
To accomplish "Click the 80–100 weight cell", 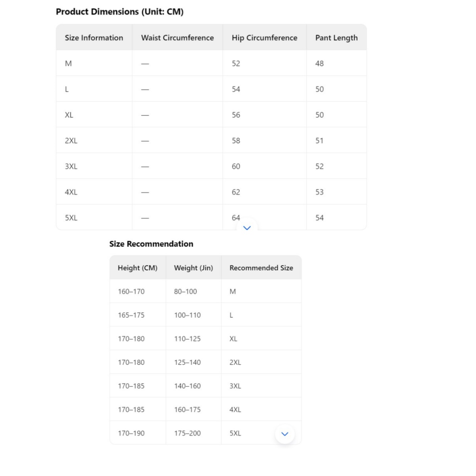I will tap(185, 292).
